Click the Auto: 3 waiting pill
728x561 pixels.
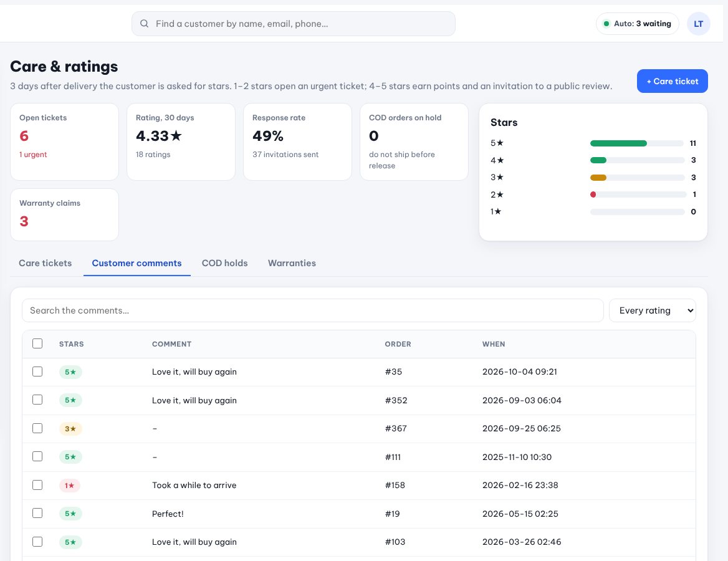click(637, 24)
